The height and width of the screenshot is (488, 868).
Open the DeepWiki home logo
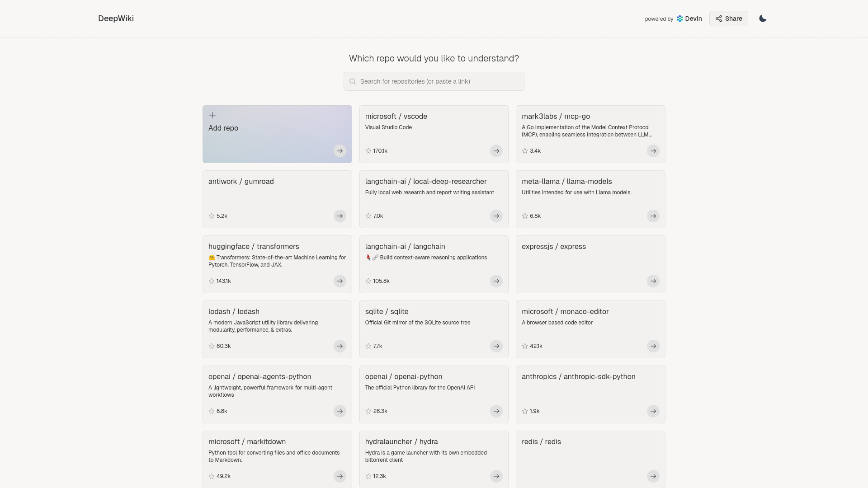pyautogui.click(x=116, y=19)
